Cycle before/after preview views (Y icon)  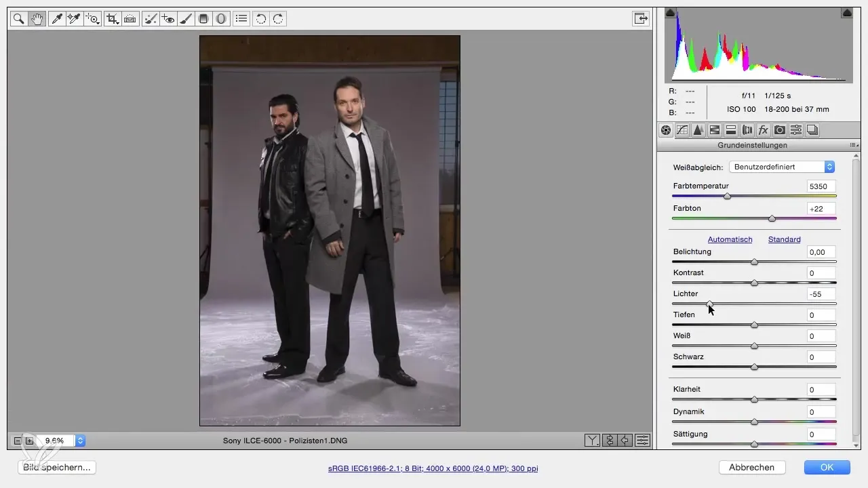click(x=592, y=441)
